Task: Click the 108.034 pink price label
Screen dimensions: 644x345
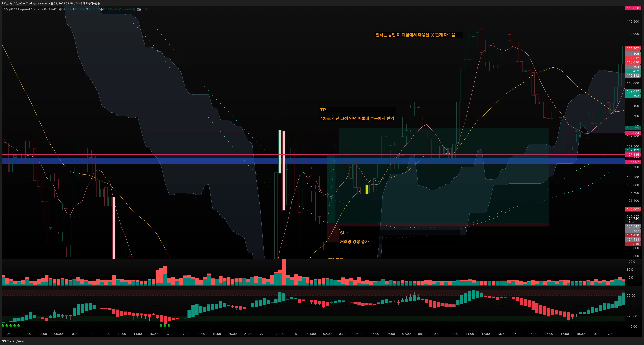Action: pyautogui.click(x=633, y=133)
